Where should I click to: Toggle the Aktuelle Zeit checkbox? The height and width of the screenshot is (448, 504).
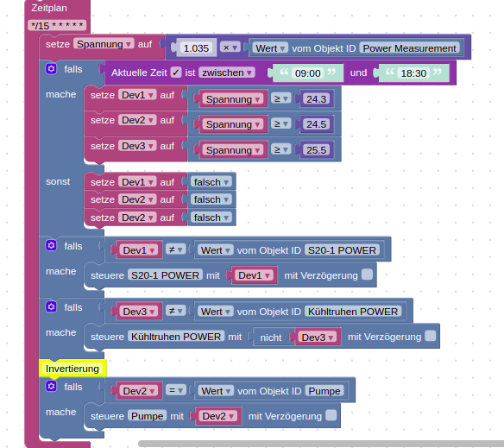176,73
